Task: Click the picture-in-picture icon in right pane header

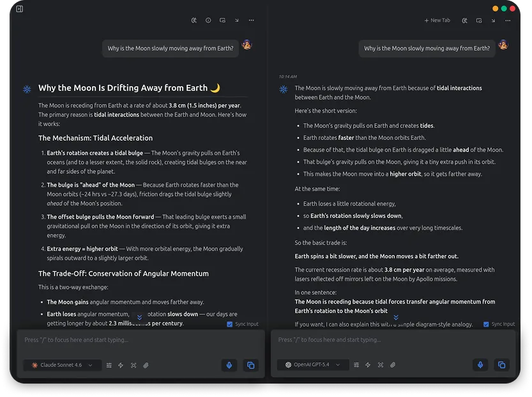Action: (479, 20)
